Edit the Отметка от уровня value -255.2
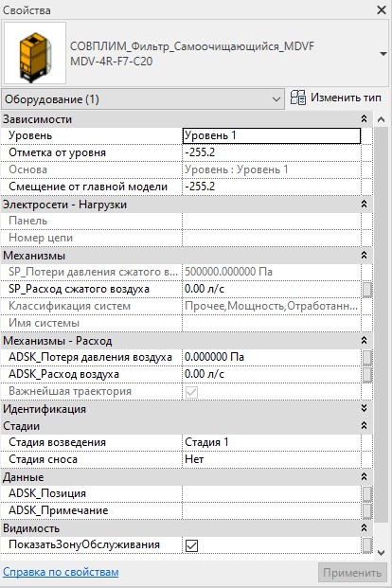The width and height of the screenshot is (392, 588). click(x=272, y=152)
